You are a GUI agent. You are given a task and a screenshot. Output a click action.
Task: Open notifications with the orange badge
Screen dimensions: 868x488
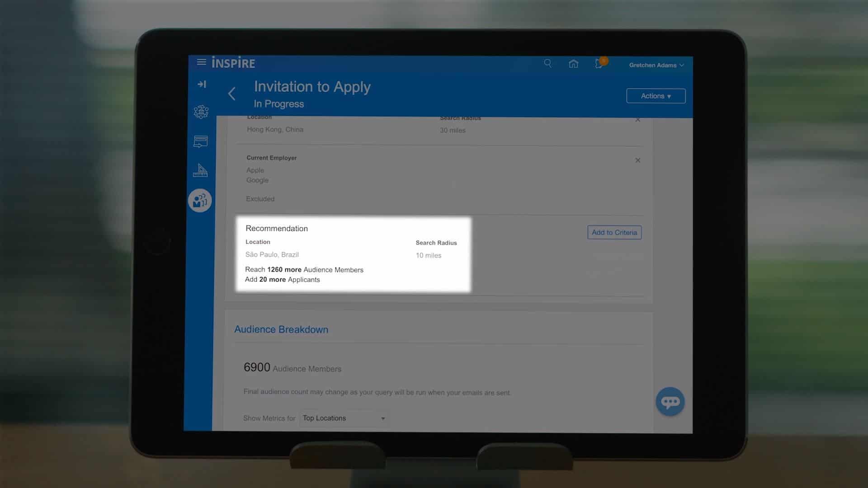click(599, 64)
